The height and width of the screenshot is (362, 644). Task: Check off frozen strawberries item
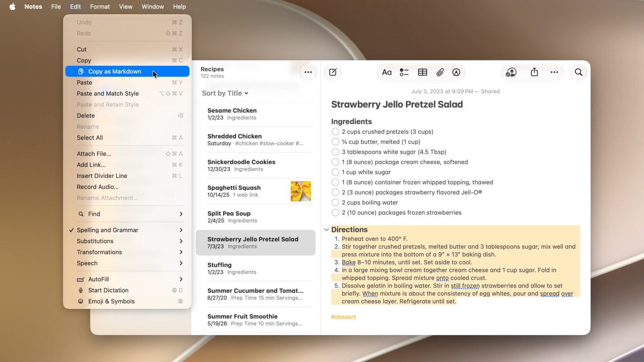pos(335,213)
